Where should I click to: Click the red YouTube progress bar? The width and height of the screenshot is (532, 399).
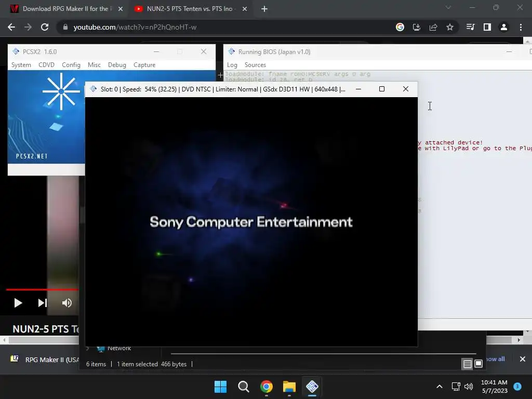[42, 289]
